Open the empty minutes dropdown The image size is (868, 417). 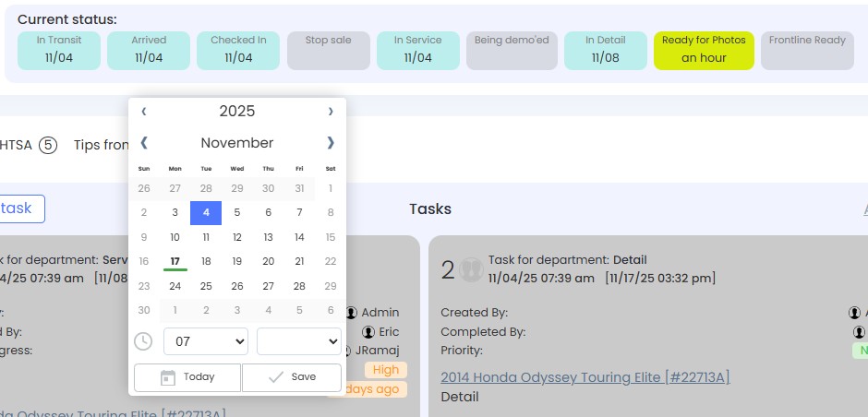pos(298,341)
